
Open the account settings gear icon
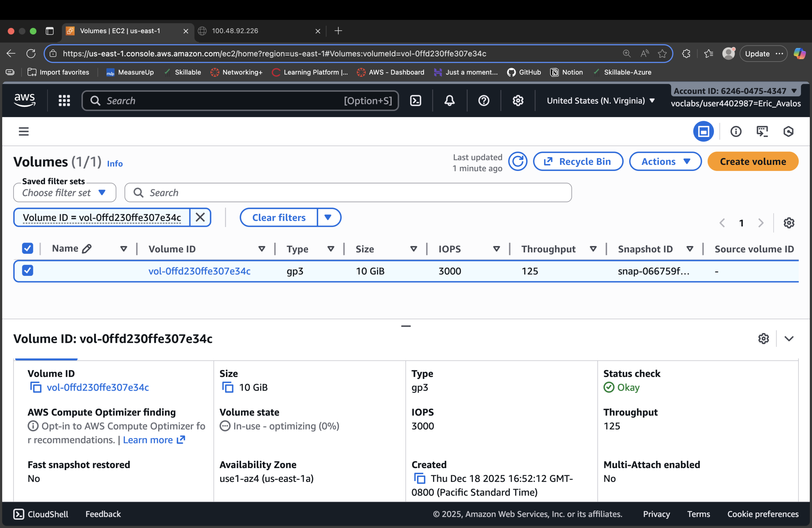[x=518, y=100]
